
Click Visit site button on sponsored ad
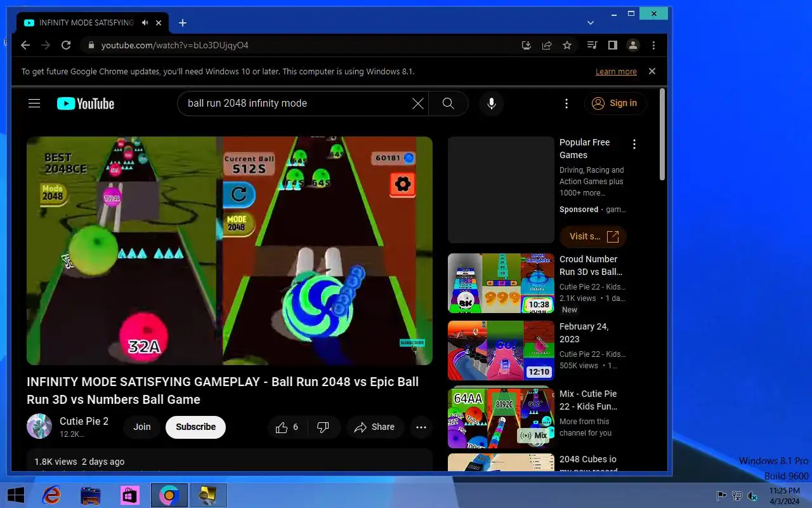click(594, 237)
